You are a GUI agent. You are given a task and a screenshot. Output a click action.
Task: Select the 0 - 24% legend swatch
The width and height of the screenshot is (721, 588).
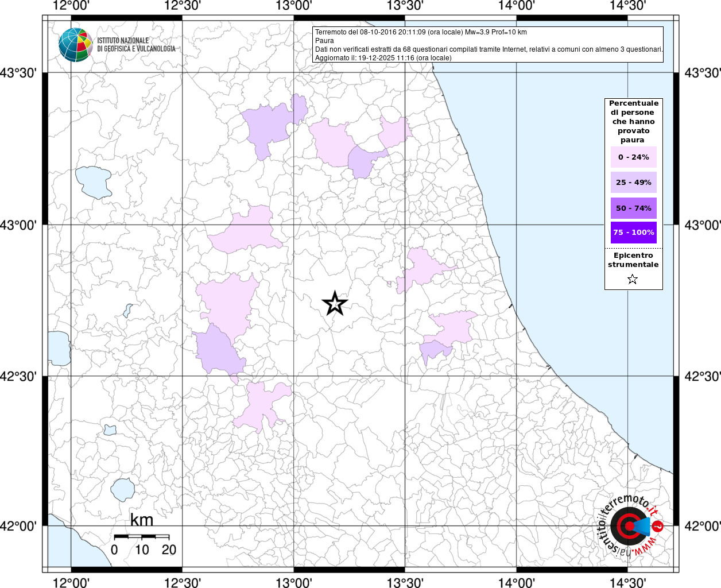(x=633, y=157)
